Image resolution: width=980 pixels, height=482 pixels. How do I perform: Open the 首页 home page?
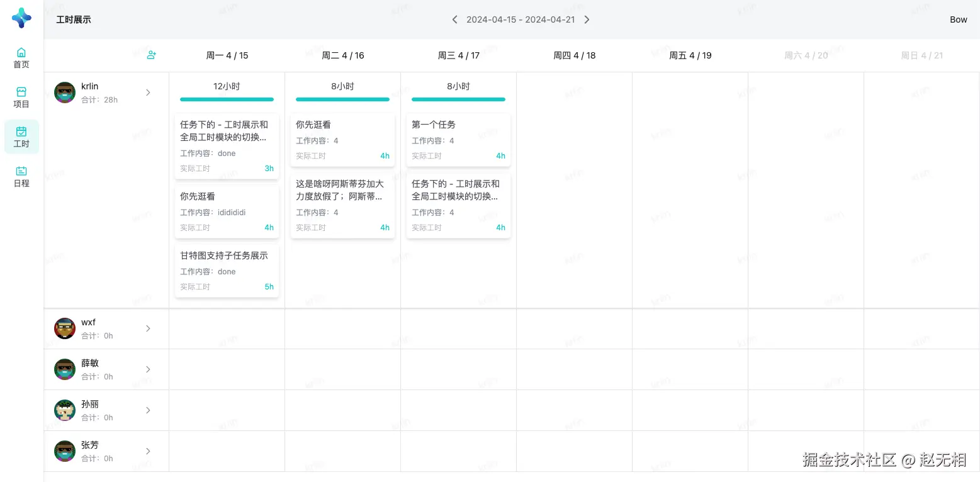tap(21, 57)
